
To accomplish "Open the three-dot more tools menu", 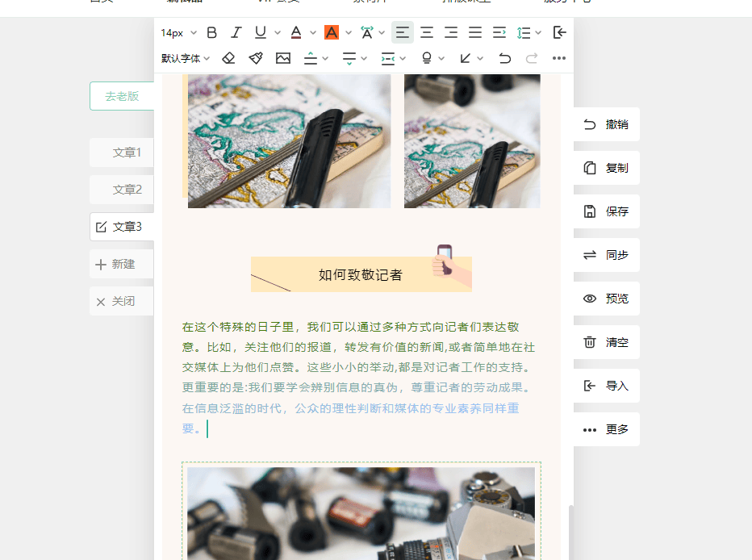I will pos(559,58).
